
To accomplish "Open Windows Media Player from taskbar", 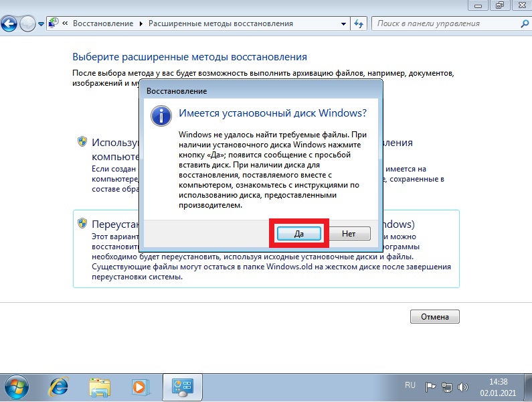I will click(x=140, y=387).
